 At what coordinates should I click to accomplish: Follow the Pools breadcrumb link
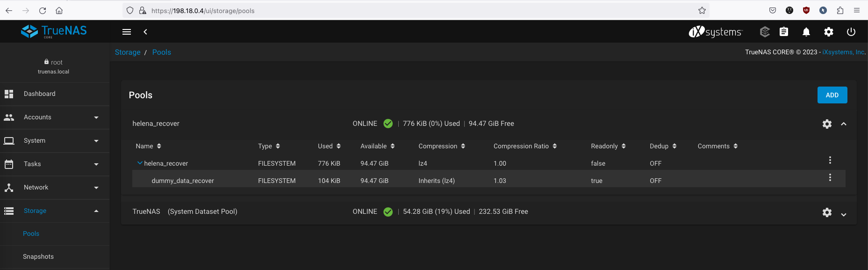(162, 52)
